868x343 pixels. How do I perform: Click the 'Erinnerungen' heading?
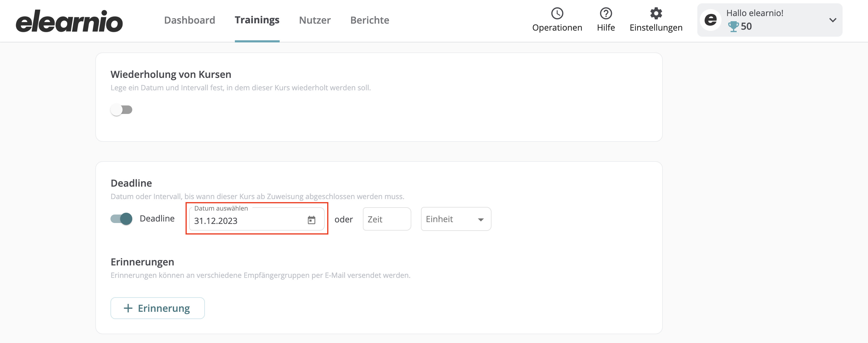click(142, 262)
